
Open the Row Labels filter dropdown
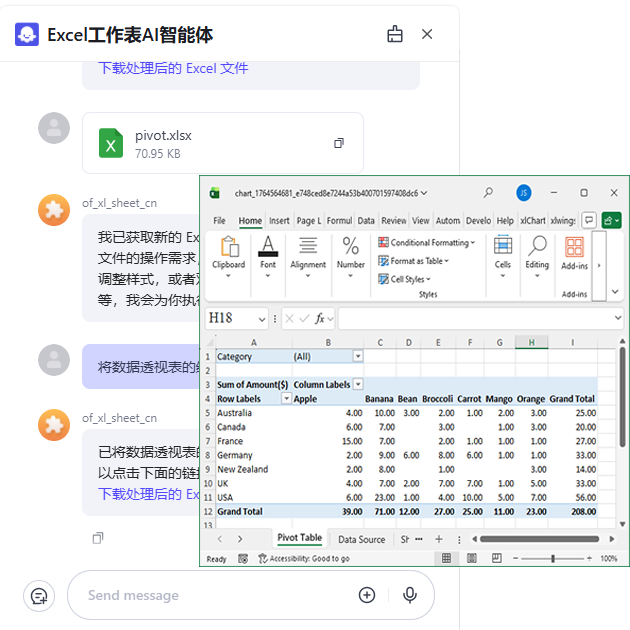coord(286,399)
